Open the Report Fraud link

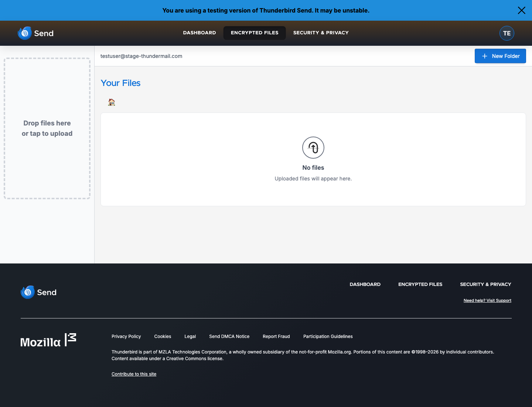pos(276,337)
